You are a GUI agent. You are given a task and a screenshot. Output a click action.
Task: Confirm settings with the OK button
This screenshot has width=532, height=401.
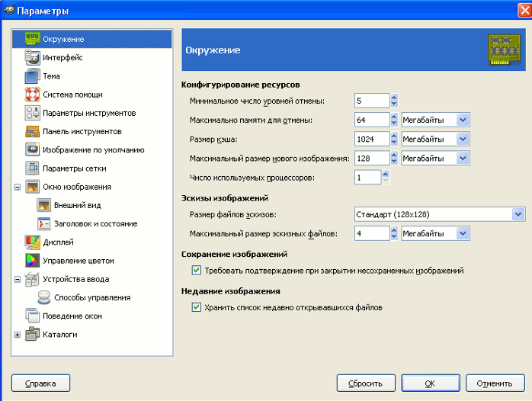[x=430, y=383]
